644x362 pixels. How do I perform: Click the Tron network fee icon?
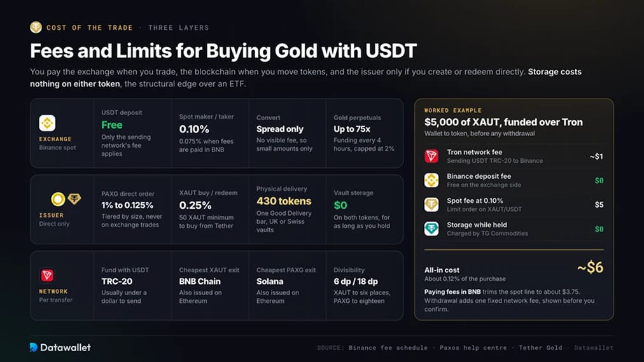tap(431, 156)
